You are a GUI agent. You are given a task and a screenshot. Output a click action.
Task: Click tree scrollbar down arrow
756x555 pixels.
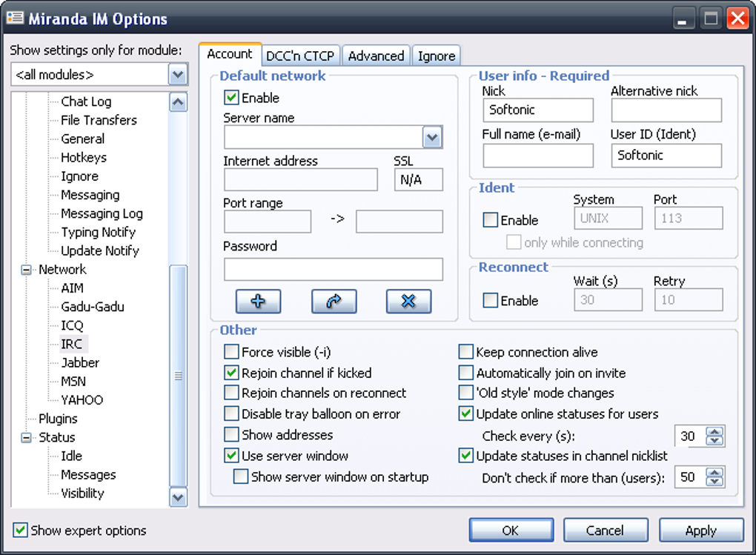[178, 497]
